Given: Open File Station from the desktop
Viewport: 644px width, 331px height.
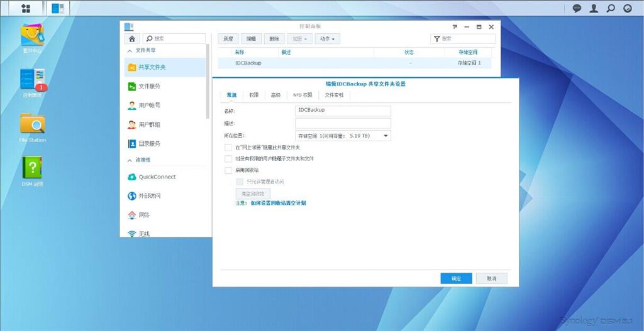Looking at the screenshot, I should 33,124.
